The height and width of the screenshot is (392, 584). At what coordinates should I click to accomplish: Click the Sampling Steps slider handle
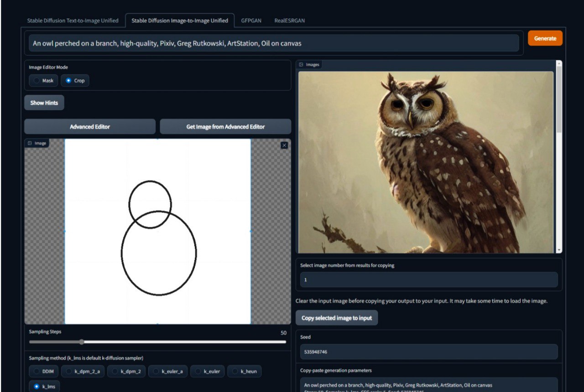pos(82,342)
